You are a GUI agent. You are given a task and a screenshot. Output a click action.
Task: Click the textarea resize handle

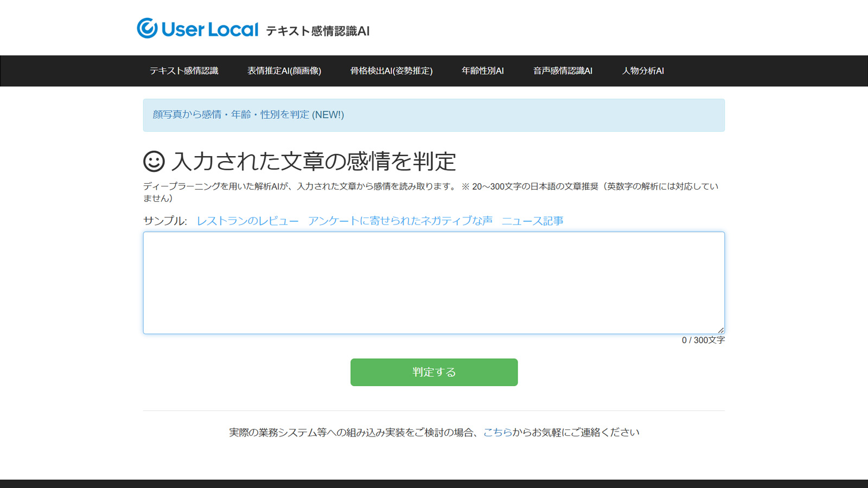click(720, 330)
